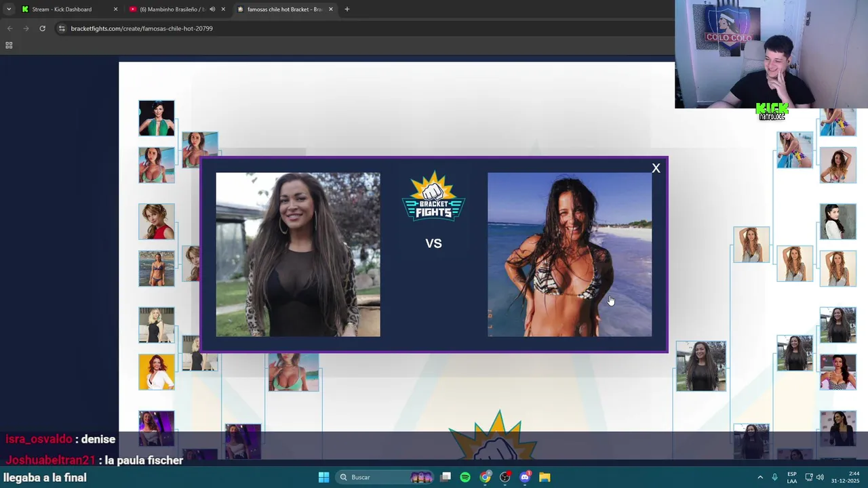Open Spotify from the taskbar
The height and width of the screenshot is (488, 868).
pyautogui.click(x=465, y=477)
